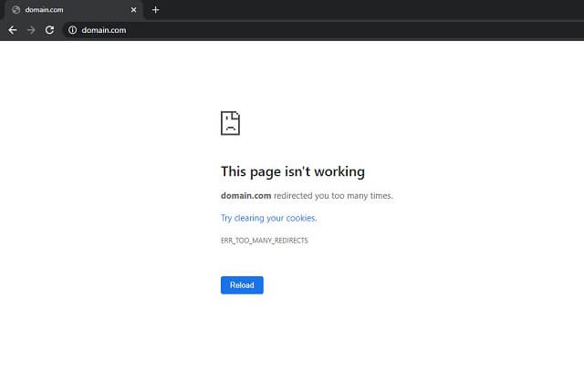The width and height of the screenshot is (584, 392).
Task: View site information via the info icon
Action: [x=73, y=30]
